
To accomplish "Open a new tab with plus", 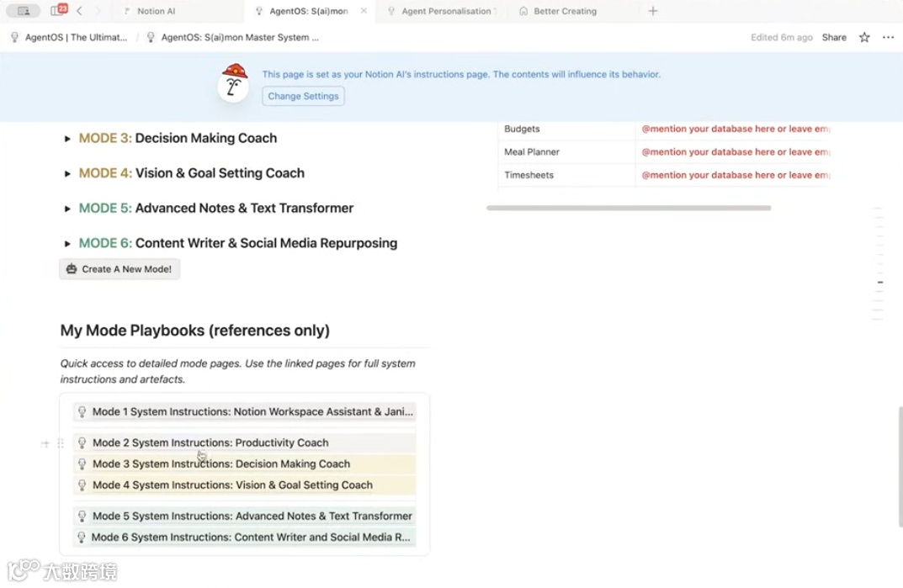I will tap(652, 11).
